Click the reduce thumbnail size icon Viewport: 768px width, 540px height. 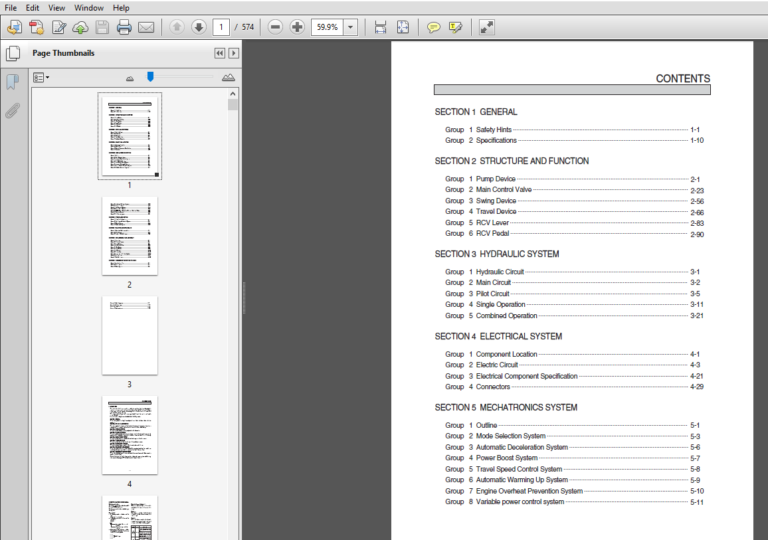tap(130, 78)
